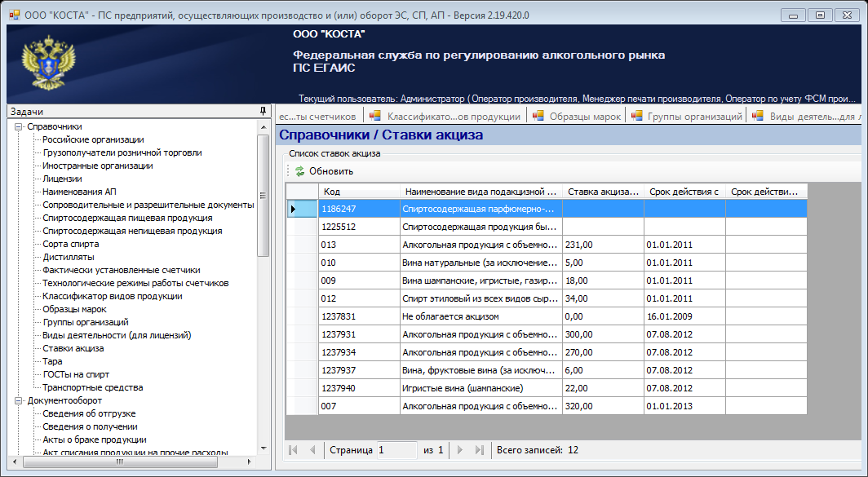This screenshot has height=477, width=868.
Task: Select cell Не облагается акцизом
Action: (481, 316)
